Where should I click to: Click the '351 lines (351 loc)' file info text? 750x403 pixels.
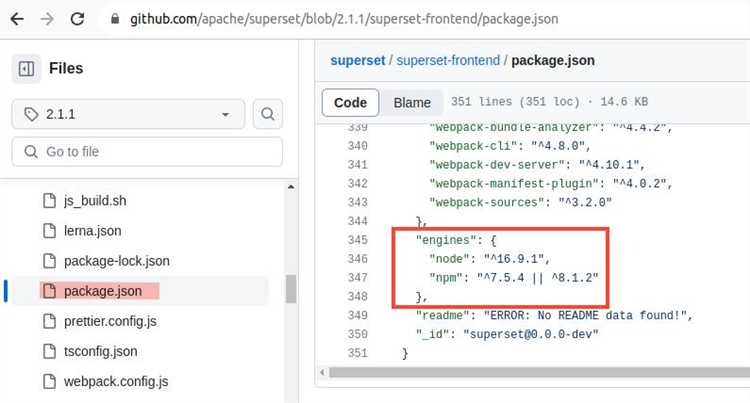515,102
